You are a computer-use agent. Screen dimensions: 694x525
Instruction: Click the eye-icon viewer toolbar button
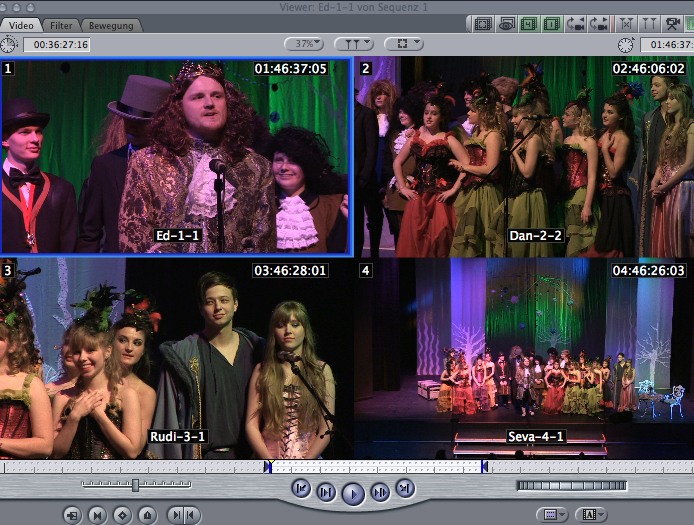[506, 24]
